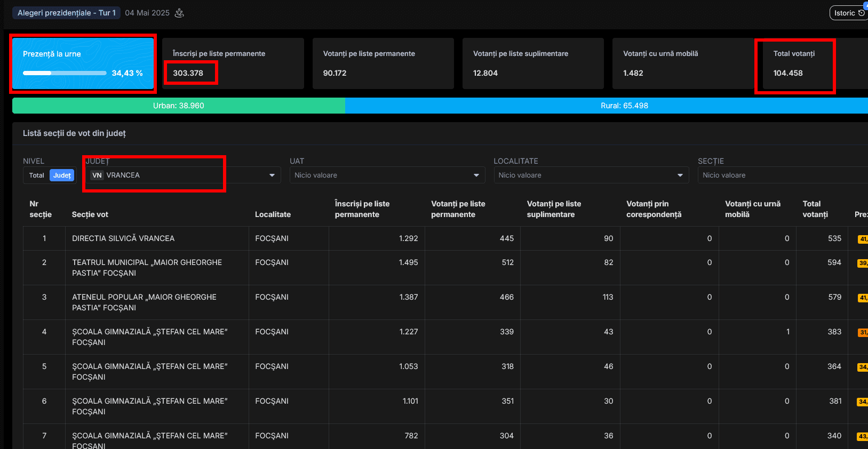Click the voting icon beside the election date
This screenshot has width=868, height=449.
(x=179, y=13)
